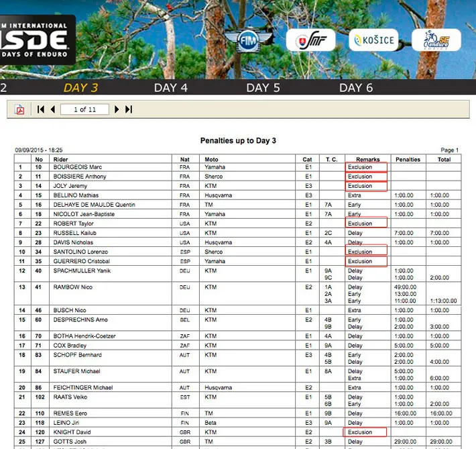The image size is (476, 449).
Task: Switch to the DAY 6 tab
Action: pyautogui.click(x=356, y=88)
